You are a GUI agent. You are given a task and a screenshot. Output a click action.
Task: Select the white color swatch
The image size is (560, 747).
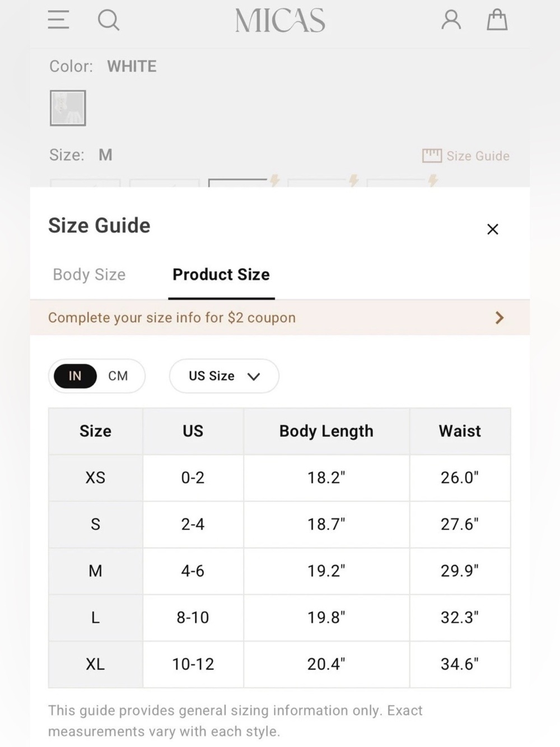pos(68,108)
